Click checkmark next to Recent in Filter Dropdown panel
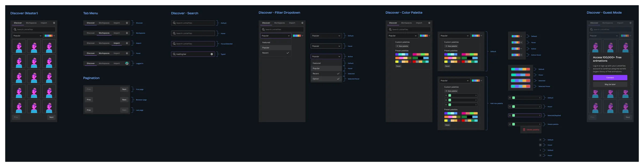 288,53
